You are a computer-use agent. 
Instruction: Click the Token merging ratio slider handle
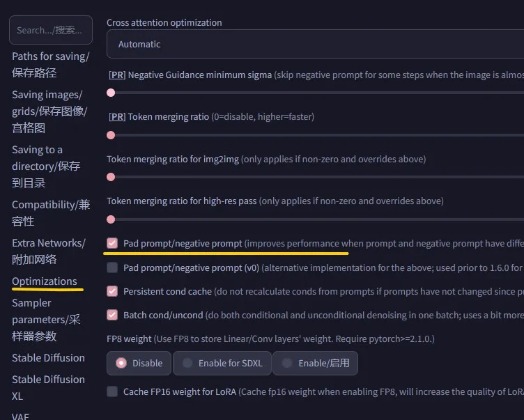(x=111, y=135)
